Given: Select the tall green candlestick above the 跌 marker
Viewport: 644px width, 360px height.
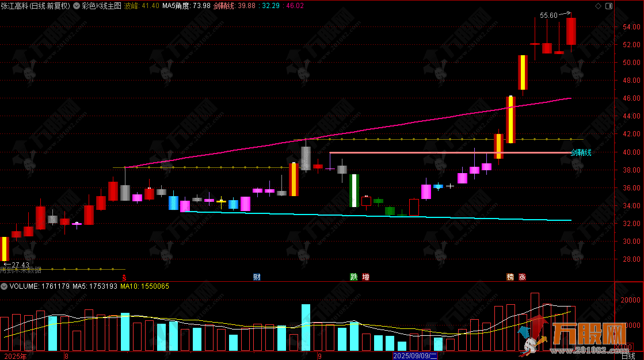Looking at the screenshot, I should (354, 190).
